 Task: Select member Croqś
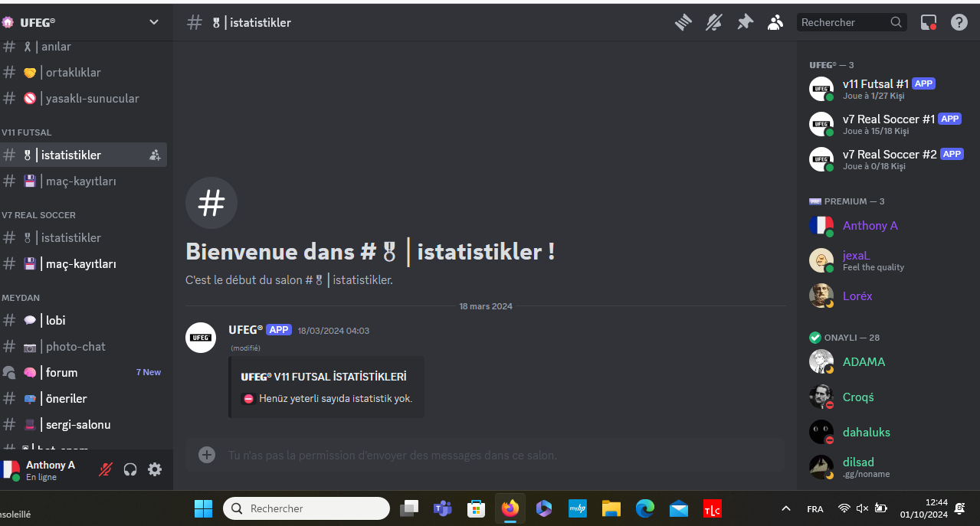pos(886,397)
